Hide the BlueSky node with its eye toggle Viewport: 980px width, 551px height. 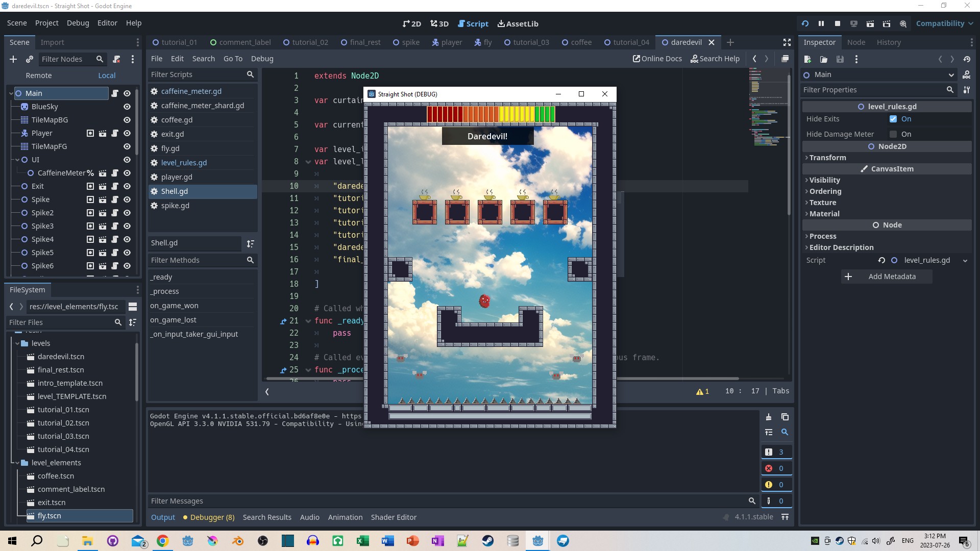point(127,107)
